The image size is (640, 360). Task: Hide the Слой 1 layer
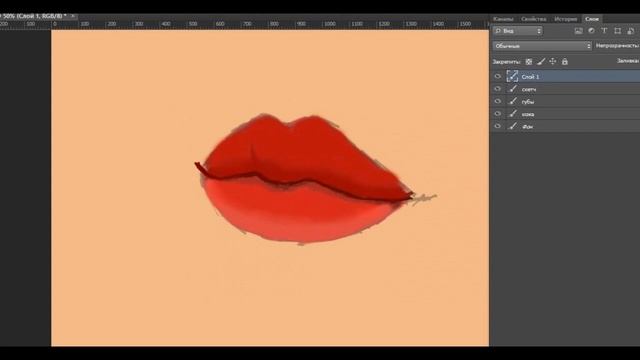(498, 76)
